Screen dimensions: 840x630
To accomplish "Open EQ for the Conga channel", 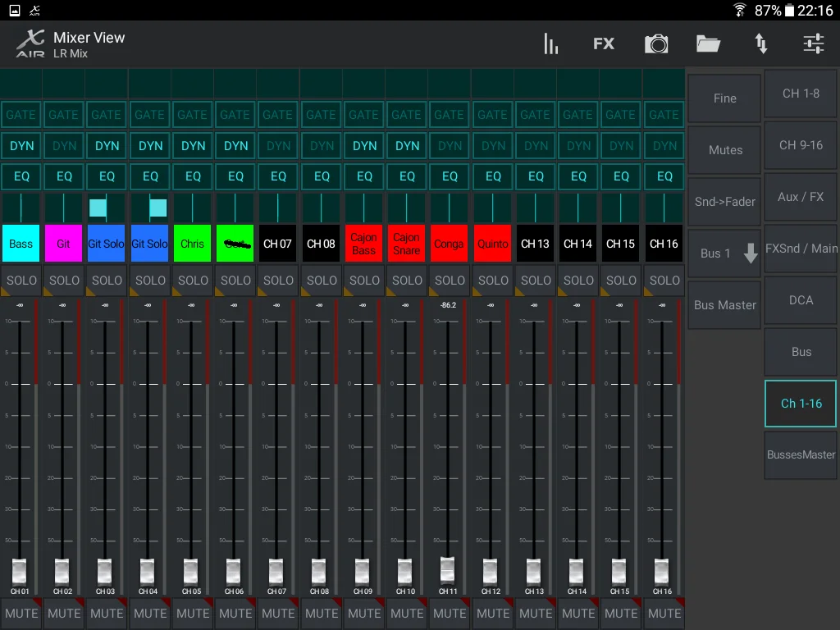I will 450,176.
